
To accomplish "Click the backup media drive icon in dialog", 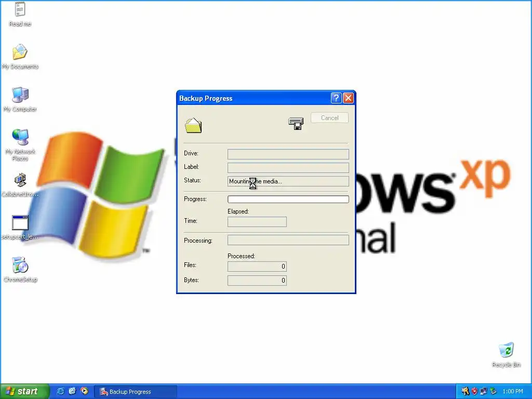I will [296, 124].
